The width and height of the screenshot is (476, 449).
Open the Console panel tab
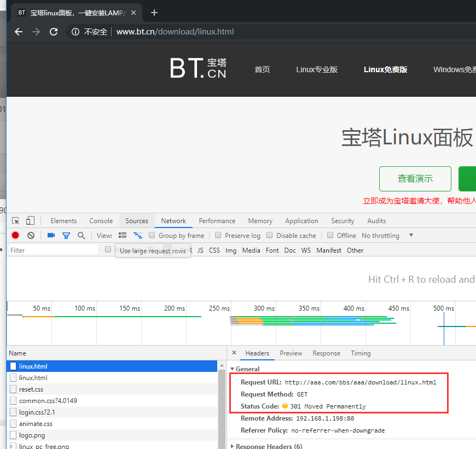tap(101, 221)
